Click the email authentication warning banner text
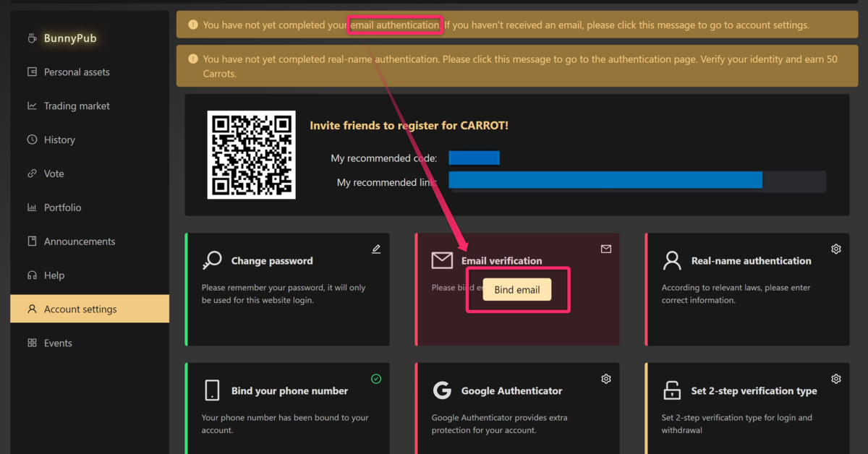 (506, 25)
